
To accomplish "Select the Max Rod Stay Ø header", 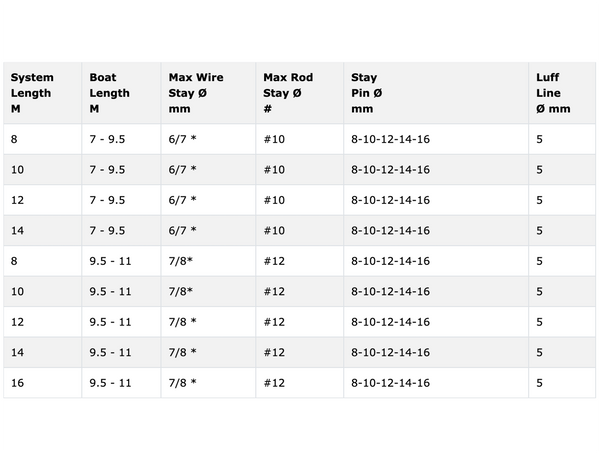I will [288, 93].
